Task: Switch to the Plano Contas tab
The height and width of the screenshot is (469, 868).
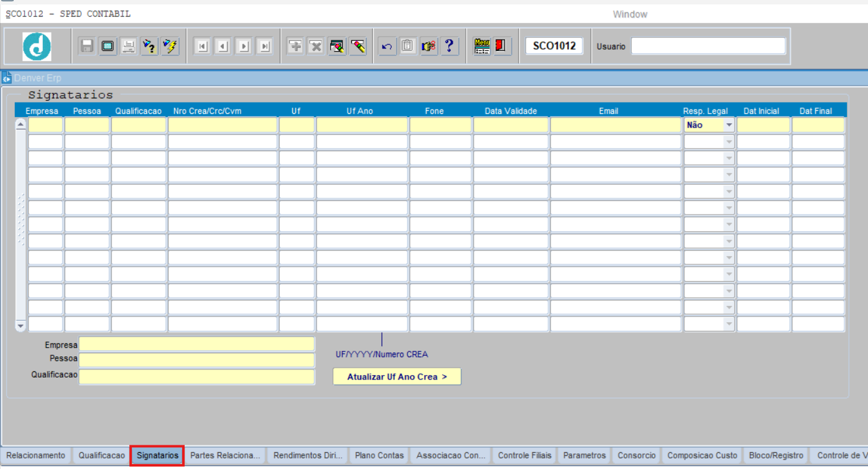Action: coord(379,455)
